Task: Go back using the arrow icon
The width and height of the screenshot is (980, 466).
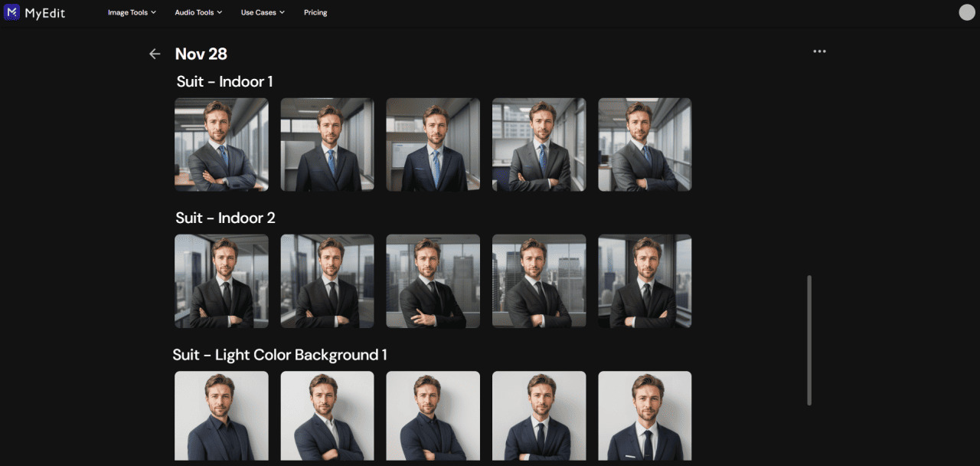Action: 155,54
